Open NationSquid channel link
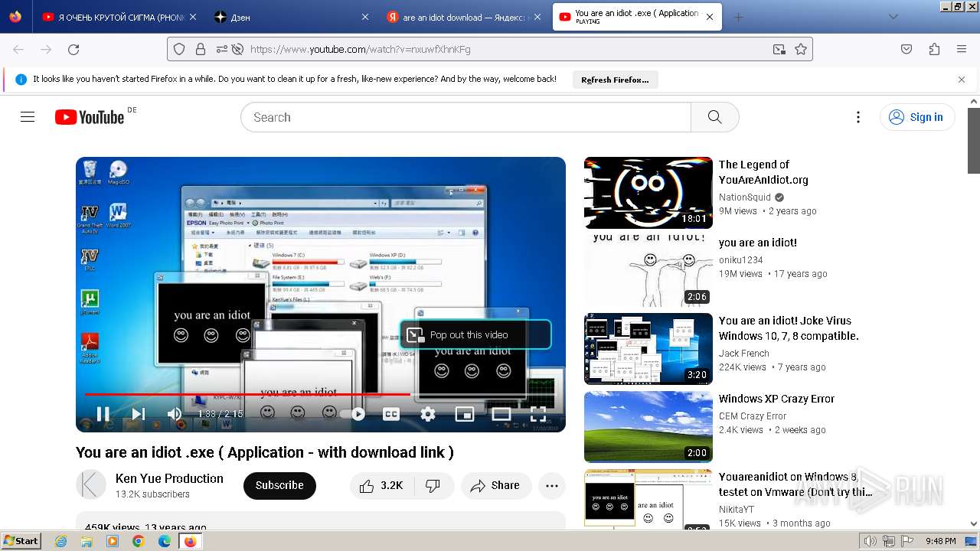Screen dimensions: 980x551 pos(744,197)
